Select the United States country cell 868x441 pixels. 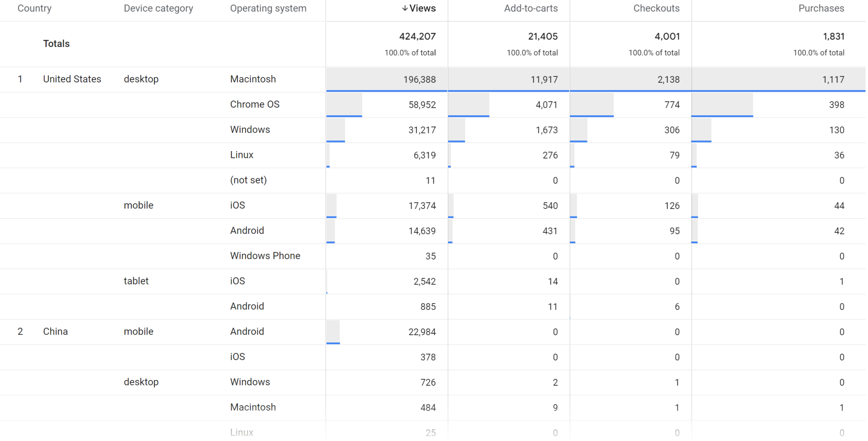(72, 79)
